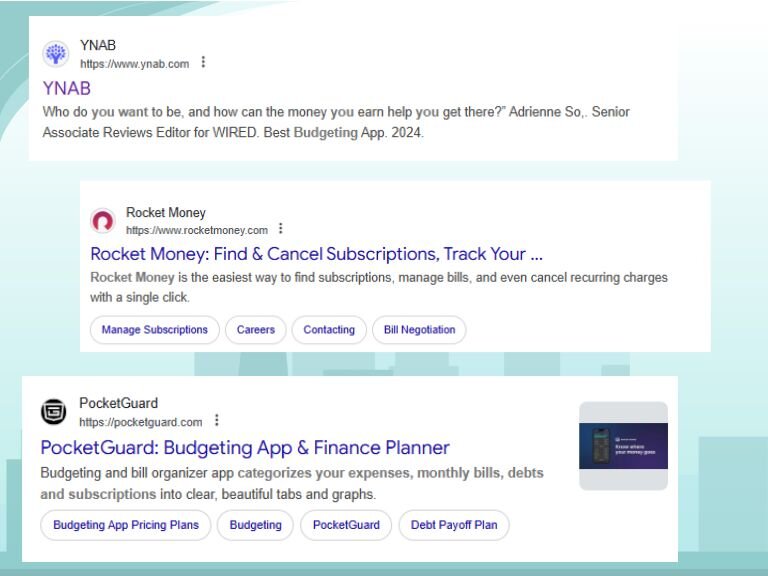
Task: Open PocketGuard Budgeting App headline link
Action: 245,447
